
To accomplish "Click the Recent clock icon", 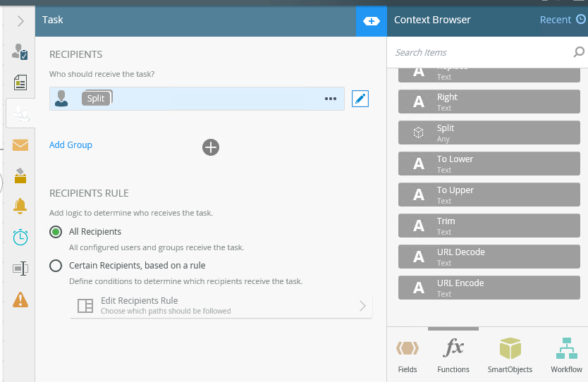I will click(580, 20).
